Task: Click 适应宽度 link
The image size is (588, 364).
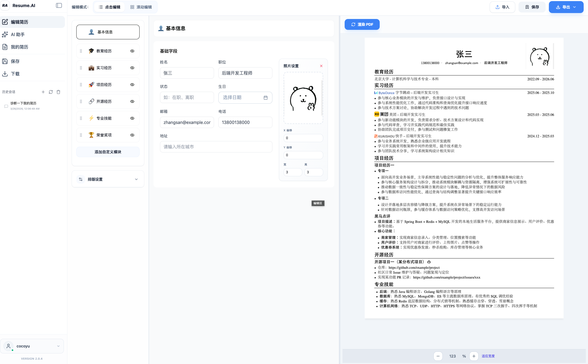Action: coord(488,356)
